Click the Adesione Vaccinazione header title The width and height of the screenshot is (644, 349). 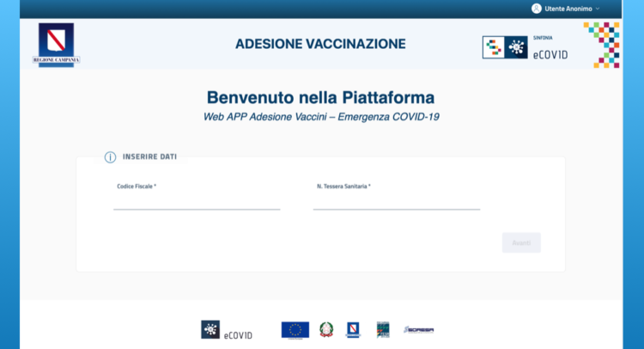click(320, 44)
